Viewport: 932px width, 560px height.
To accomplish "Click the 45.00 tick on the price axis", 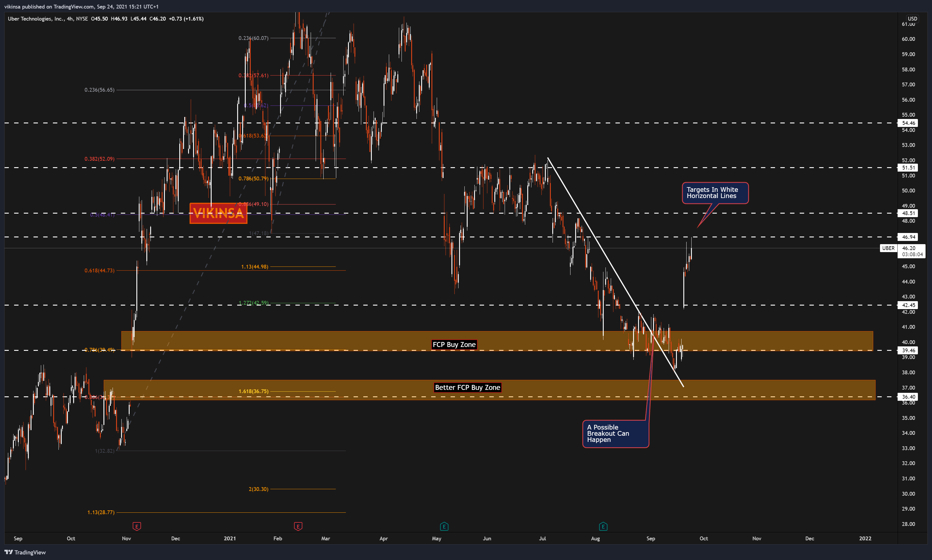I will [908, 266].
